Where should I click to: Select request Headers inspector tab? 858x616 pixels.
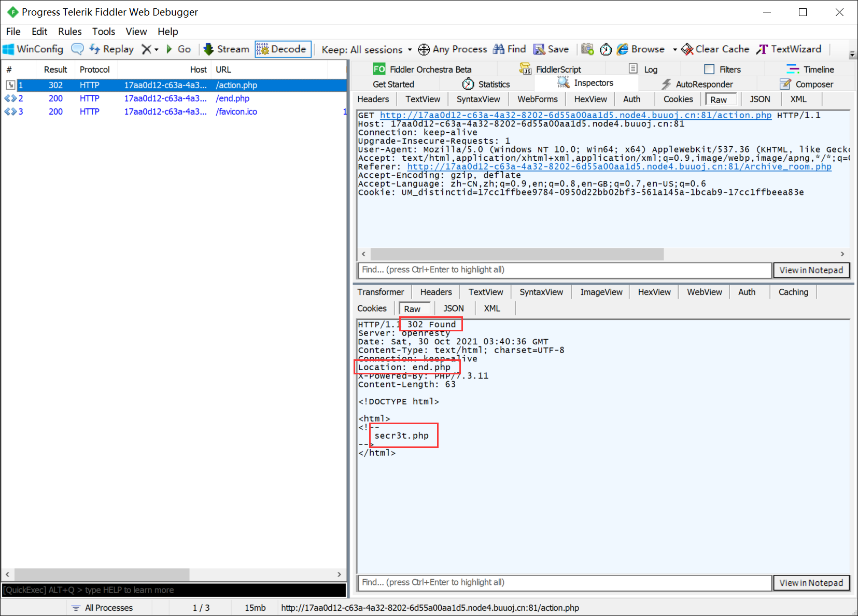[373, 100]
